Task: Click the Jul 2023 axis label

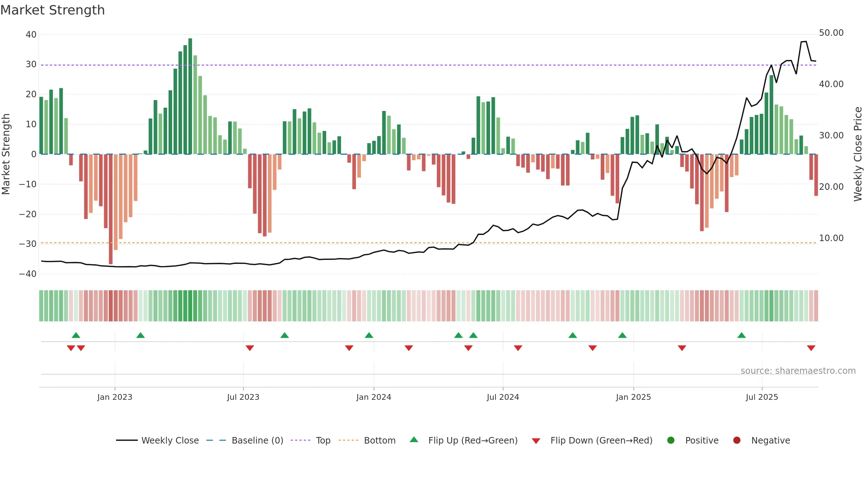Action: tap(243, 397)
